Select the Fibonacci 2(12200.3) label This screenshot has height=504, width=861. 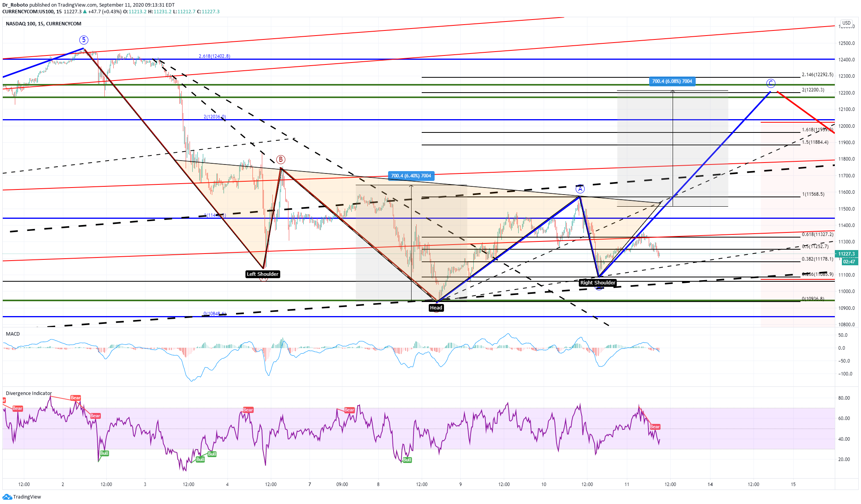pos(813,89)
